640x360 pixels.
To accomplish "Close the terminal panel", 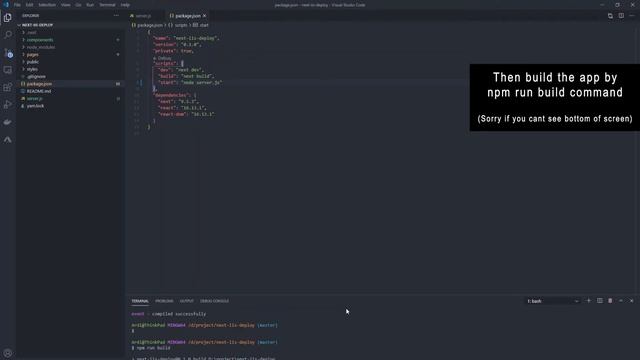I will click(631, 301).
